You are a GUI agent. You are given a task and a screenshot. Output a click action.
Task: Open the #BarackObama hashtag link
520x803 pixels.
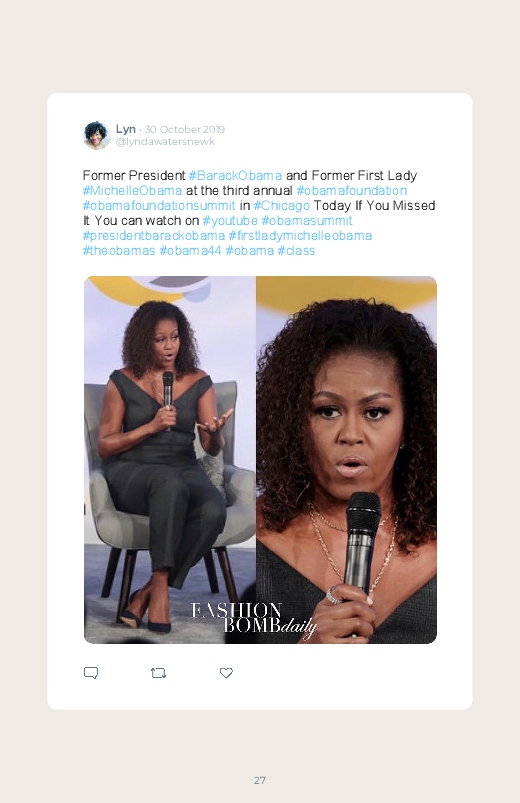click(235, 176)
